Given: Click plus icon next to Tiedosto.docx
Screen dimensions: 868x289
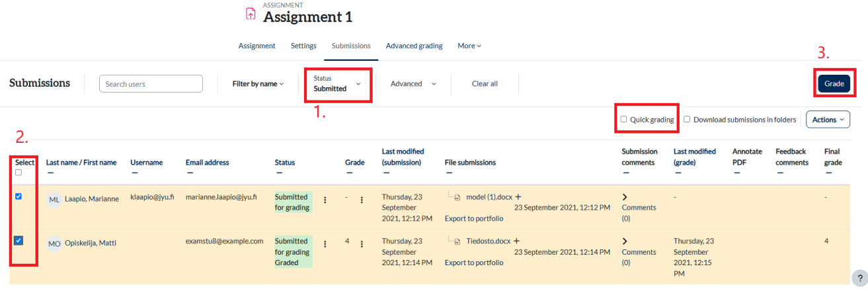Looking at the screenshot, I should [516, 241].
